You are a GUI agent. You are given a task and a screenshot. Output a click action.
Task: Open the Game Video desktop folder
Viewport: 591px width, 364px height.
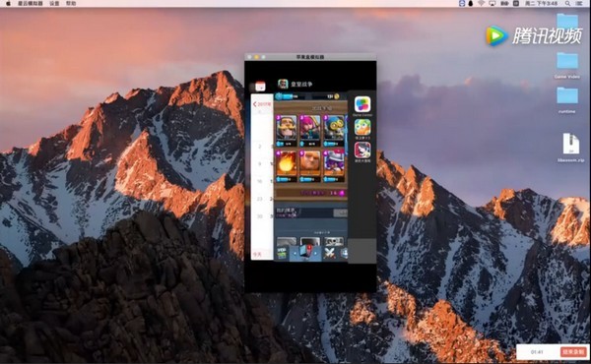point(567,65)
